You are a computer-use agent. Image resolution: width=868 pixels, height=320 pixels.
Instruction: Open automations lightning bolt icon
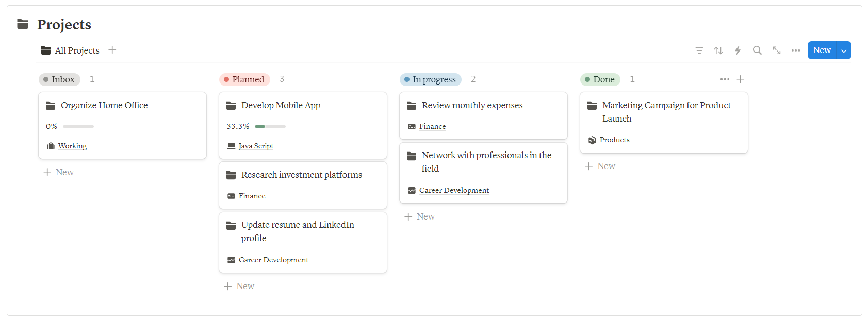738,50
